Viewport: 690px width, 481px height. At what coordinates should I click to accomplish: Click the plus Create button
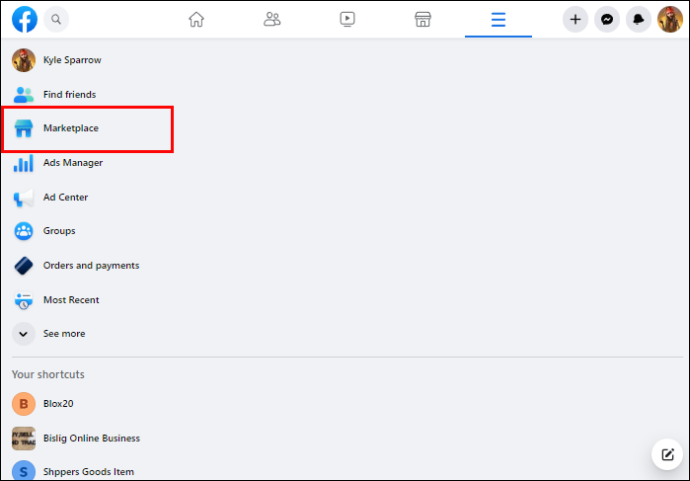point(575,19)
